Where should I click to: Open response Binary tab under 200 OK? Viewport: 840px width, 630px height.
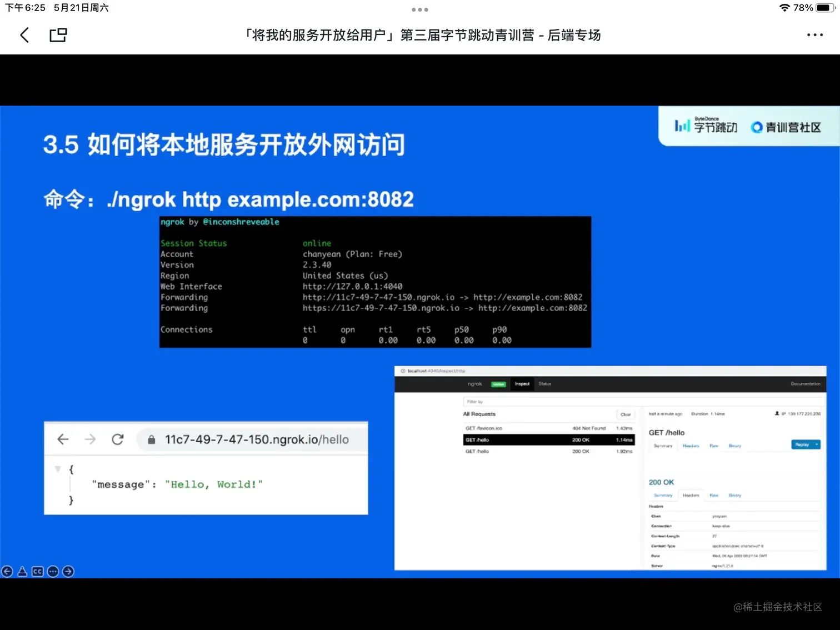click(x=734, y=495)
